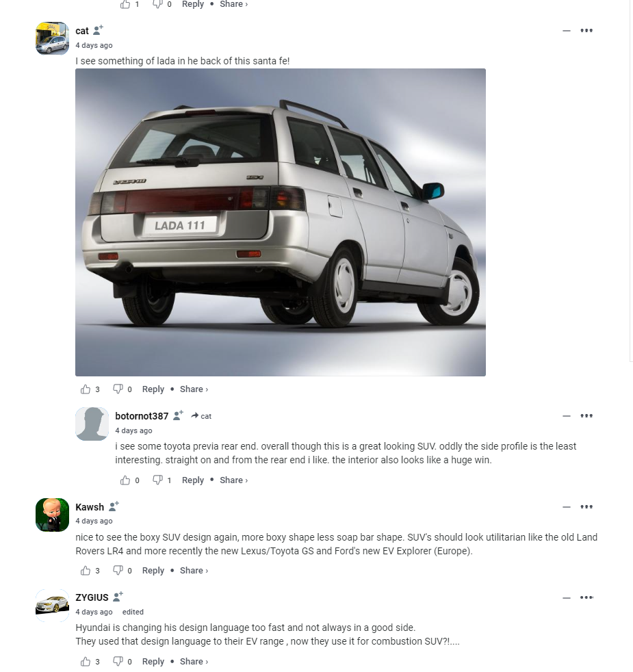Collapse Kawsh's comment with minus
Viewport: 633px width, 672px height.
(567, 506)
